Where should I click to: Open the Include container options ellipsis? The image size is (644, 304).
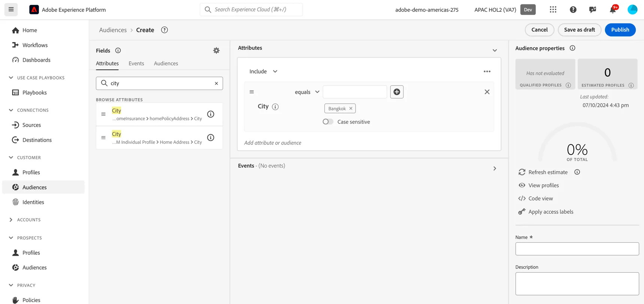pyautogui.click(x=487, y=71)
